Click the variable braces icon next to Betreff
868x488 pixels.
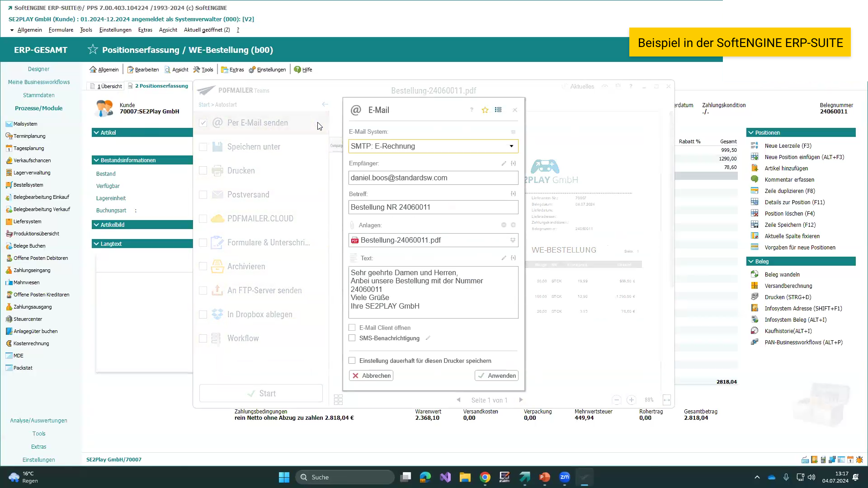[514, 193]
